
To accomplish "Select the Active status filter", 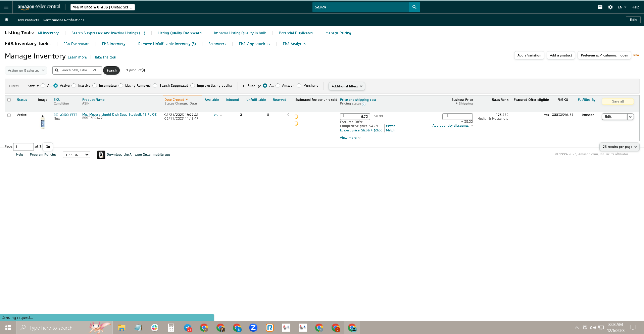I will click(x=56, y=86).
